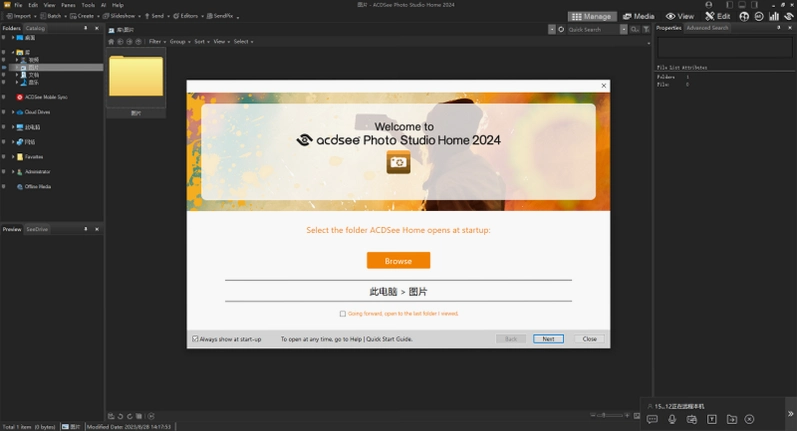Close the welcome dialog with the X
797x431 pixels.
click(603, 85)
